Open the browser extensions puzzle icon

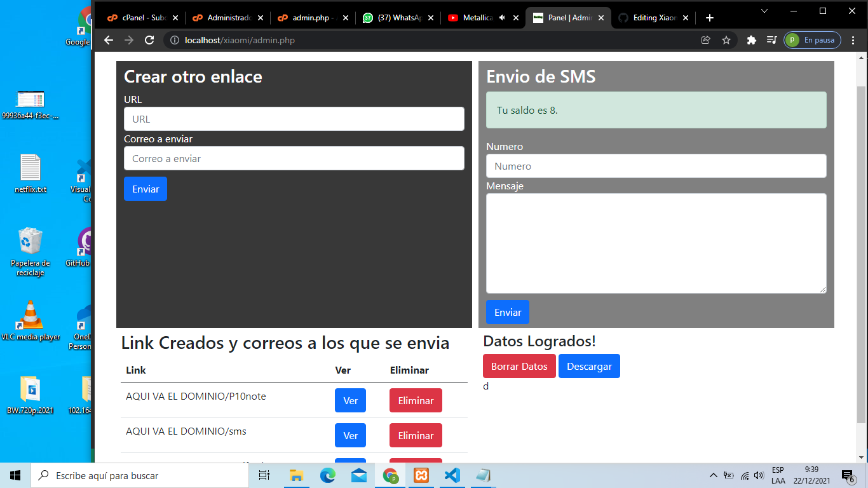coord(751,39)
